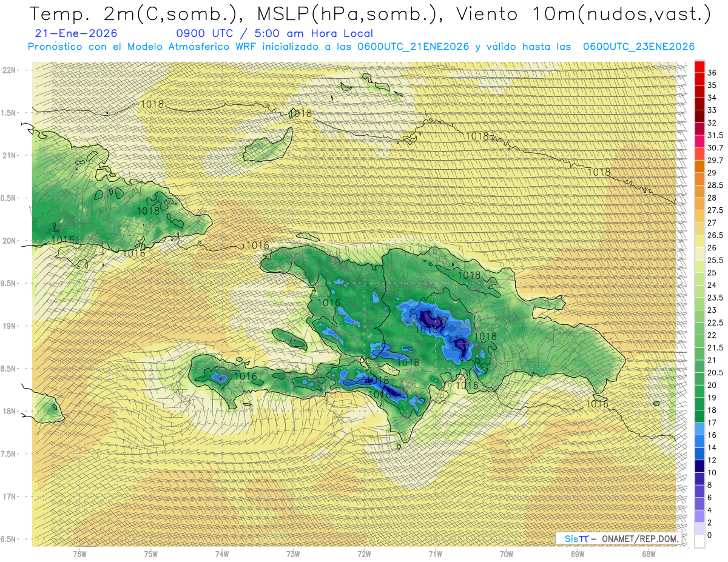Pick the legend swatch between 26 and 26.5
The width and height of the screenshot is (728, 562).
(699, 241)
